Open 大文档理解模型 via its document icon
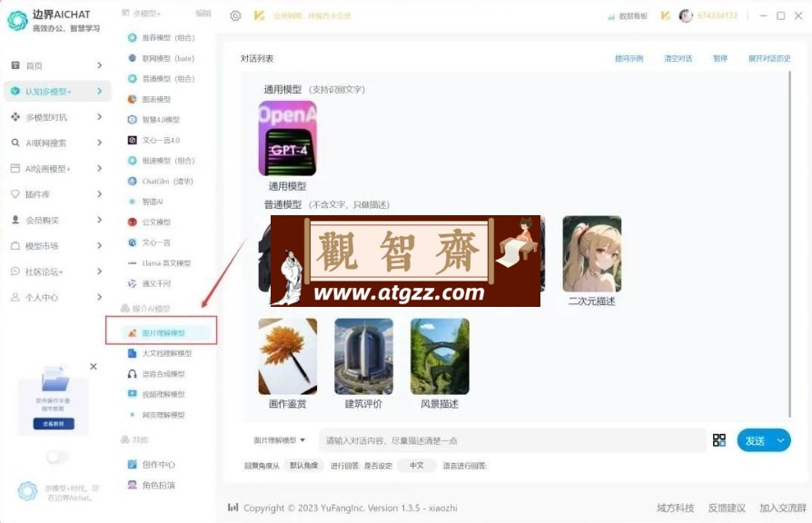Viewport: 812px width, 523px height. coord(132,353)
